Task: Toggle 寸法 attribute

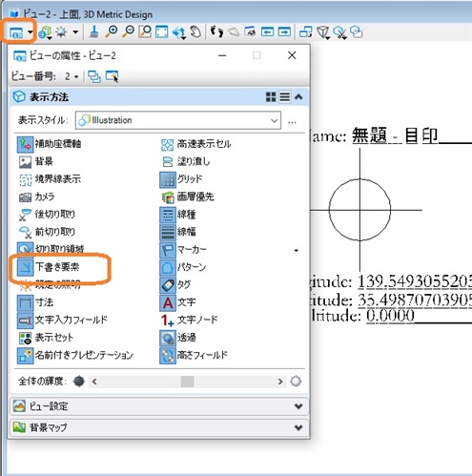Action: pos(35,302)
